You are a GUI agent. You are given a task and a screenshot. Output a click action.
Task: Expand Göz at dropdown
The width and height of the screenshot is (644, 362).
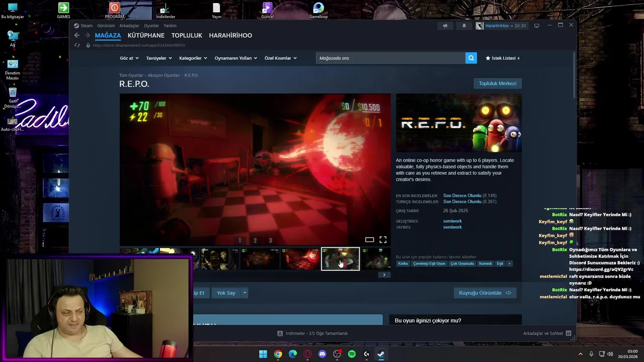coord(128,58)
